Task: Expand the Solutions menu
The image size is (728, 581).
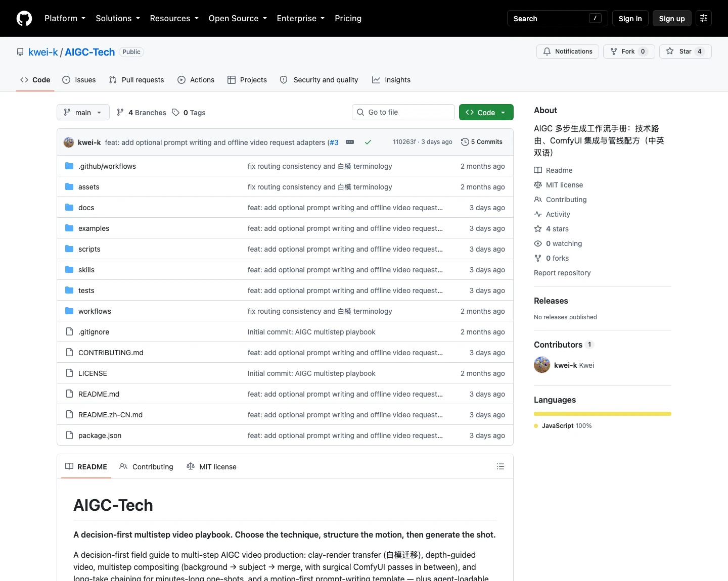Action: (x=118, y=18)
